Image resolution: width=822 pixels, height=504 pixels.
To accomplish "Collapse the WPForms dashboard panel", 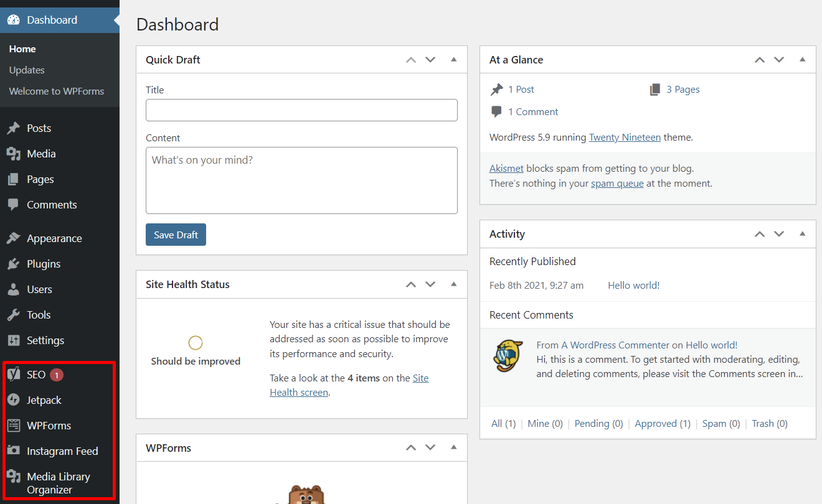I will pos(454,448).
